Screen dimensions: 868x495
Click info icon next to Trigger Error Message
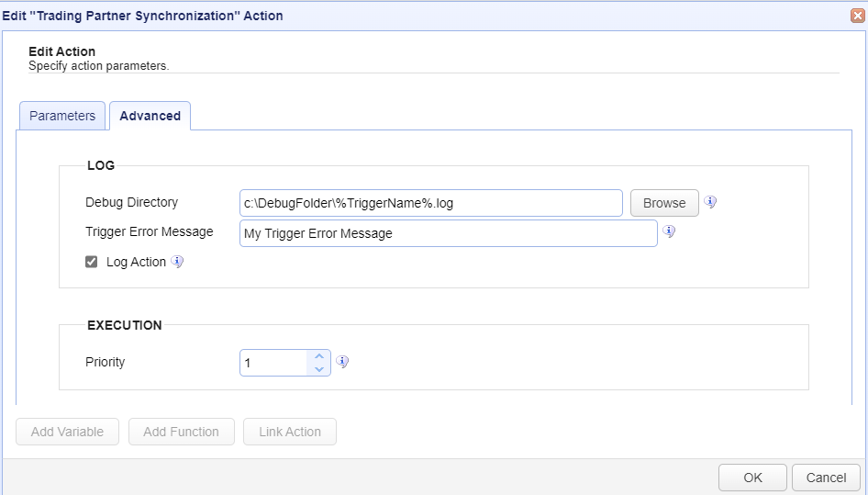[x=669, y=231]
